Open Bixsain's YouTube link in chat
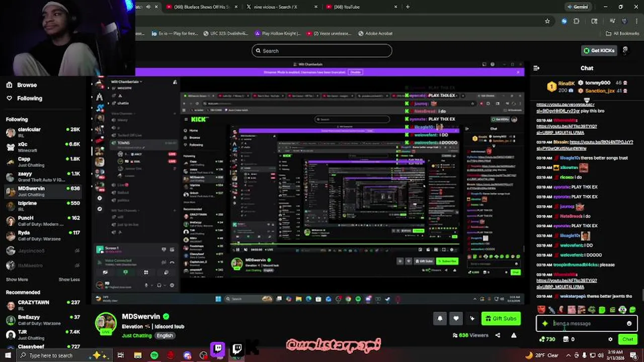 585,145
